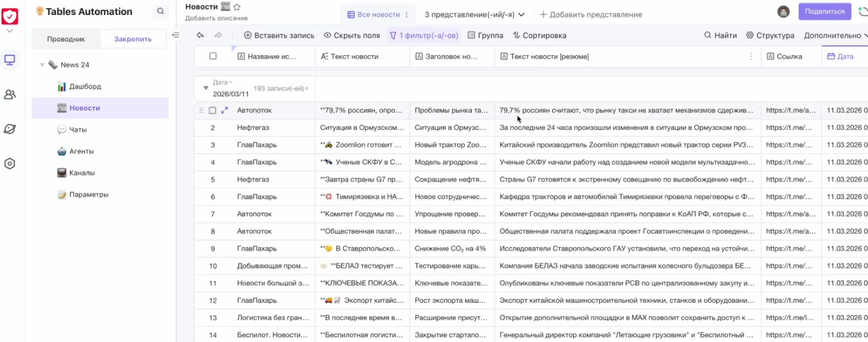Open the 193 записи(-ей) summary dropdown
Image resolution: width=868 pixels, height=342 pixels.
[281, 88]
